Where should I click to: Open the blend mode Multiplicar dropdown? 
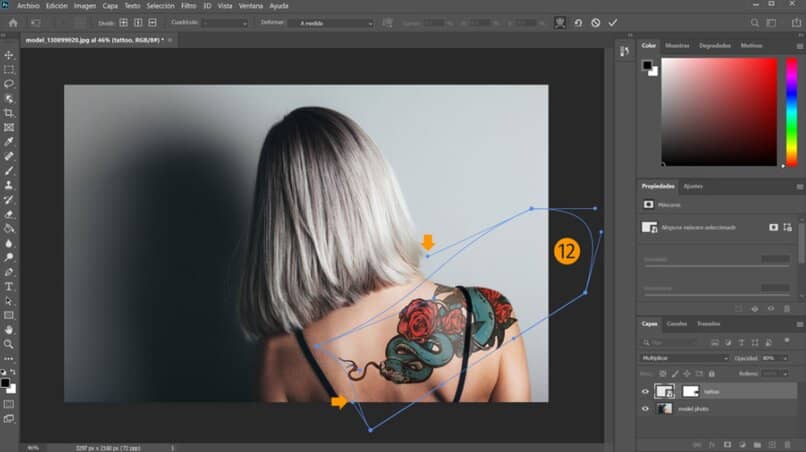coord(685,358)
